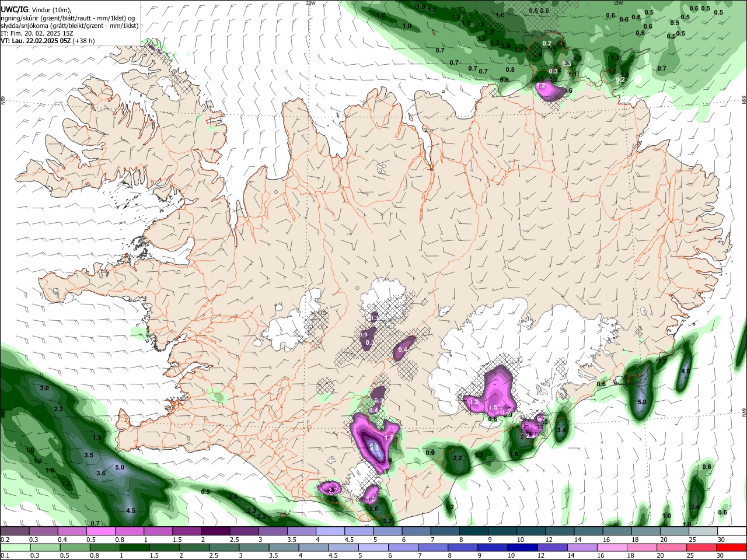This screenshot has height=560, width=747.
Task: Select the darkest purple swatch between 2 and 2.5, top legend row
Action: (x=215, y=531)
